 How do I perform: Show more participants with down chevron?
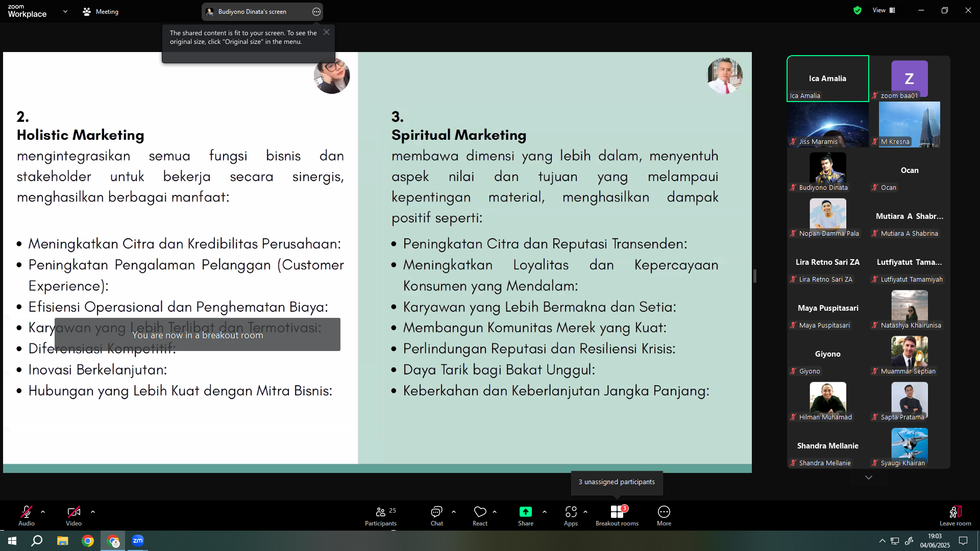pos(869,478)
